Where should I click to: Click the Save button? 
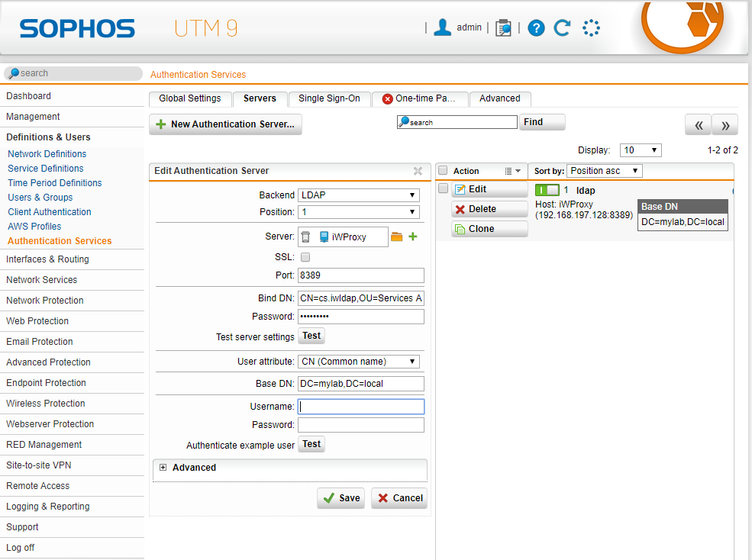click(340, 498)
